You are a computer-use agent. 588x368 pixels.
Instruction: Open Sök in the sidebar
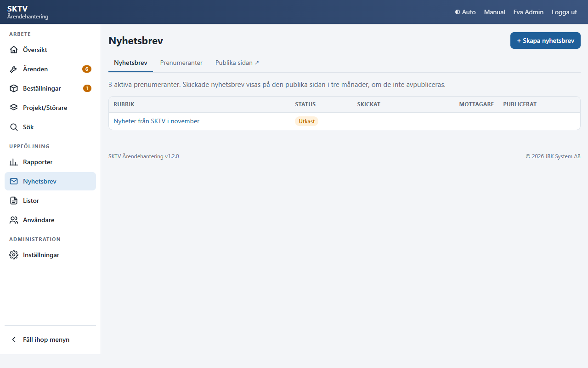click(28, 127)
